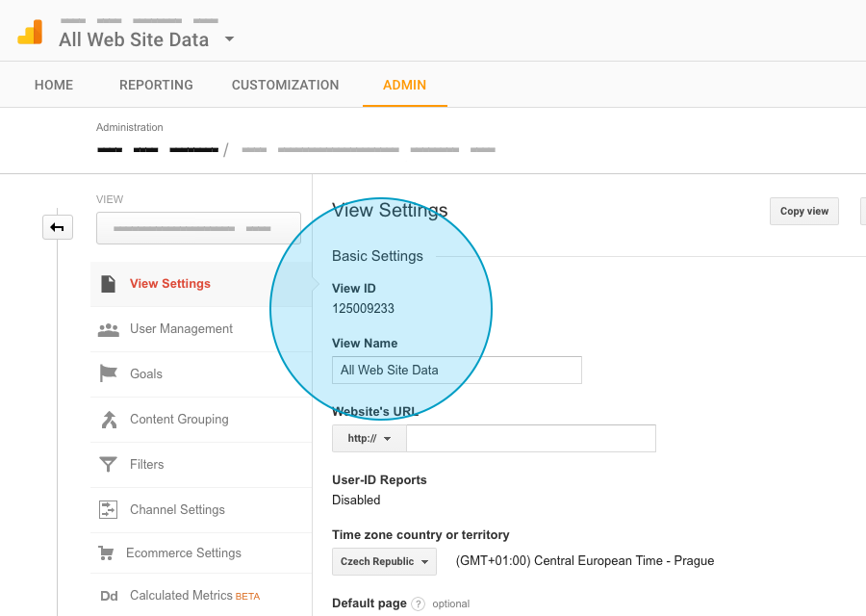Click the Google Analytics logo icon
This screenshot has width=866, height=616.
click(30, 32)
